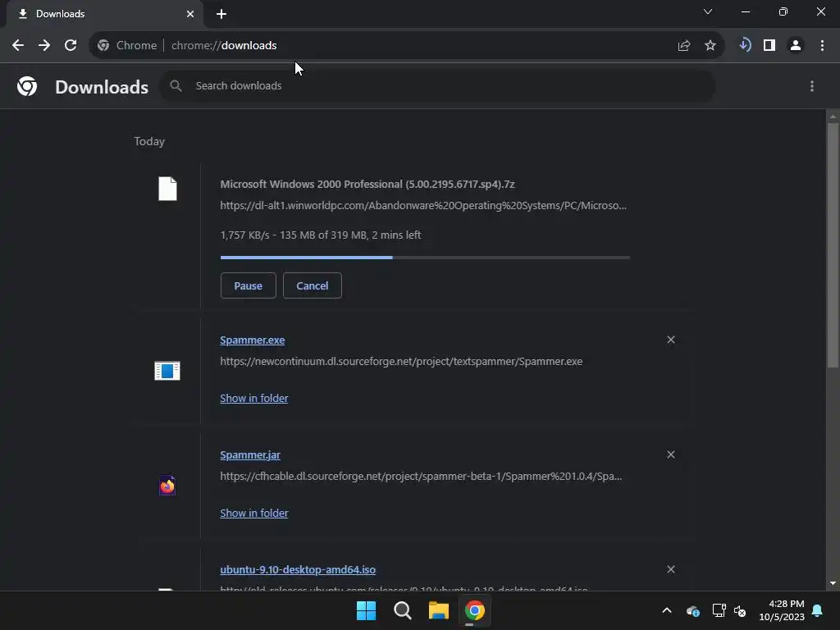Image resolution: width=840 pixels, height=630 pixels.
Task: Click the Chrome icon in taskbar
Action: (x=475, y=610)
